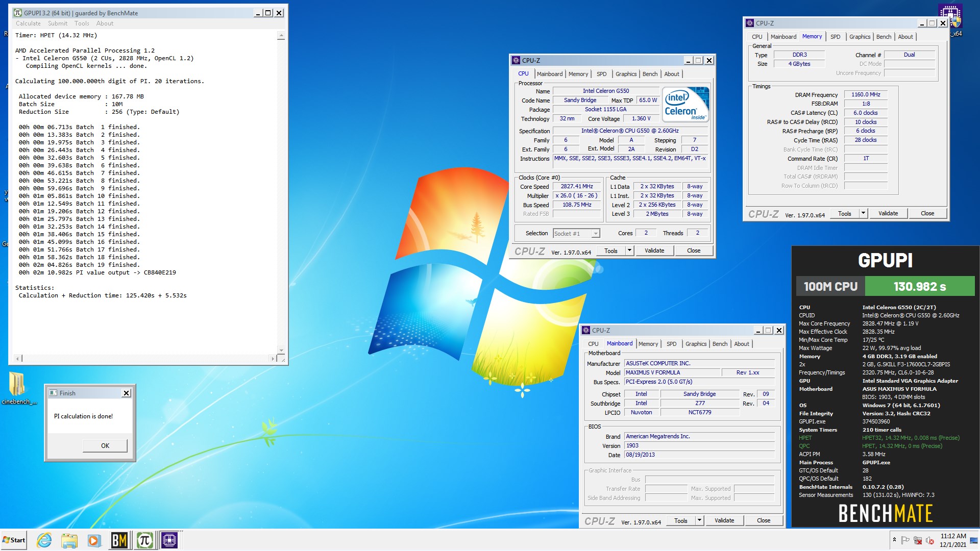Select the cinebench folder on desktop
Screen dimensions: 980x551
(x=18, y=388)
